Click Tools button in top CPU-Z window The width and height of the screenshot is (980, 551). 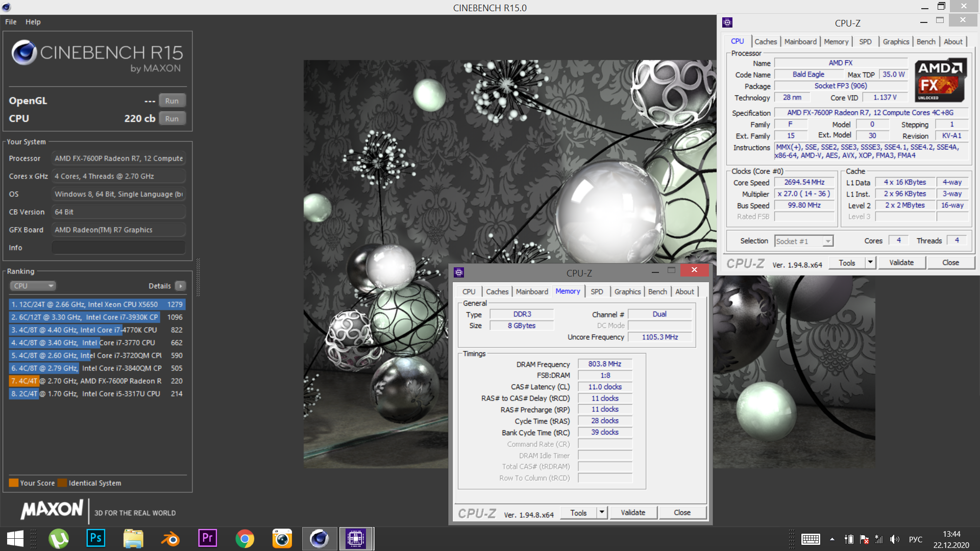(847, 263)
